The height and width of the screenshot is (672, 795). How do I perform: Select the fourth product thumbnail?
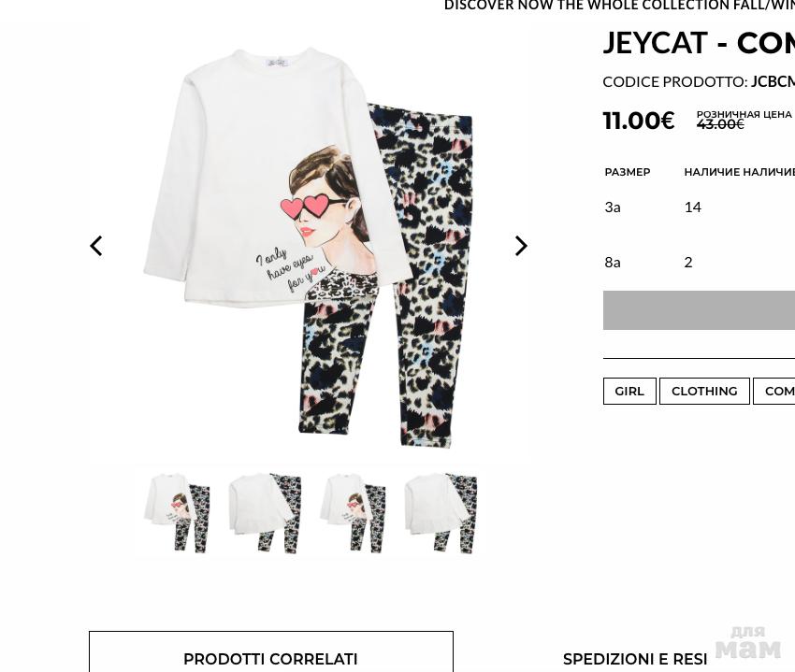[x=441, y=512]
